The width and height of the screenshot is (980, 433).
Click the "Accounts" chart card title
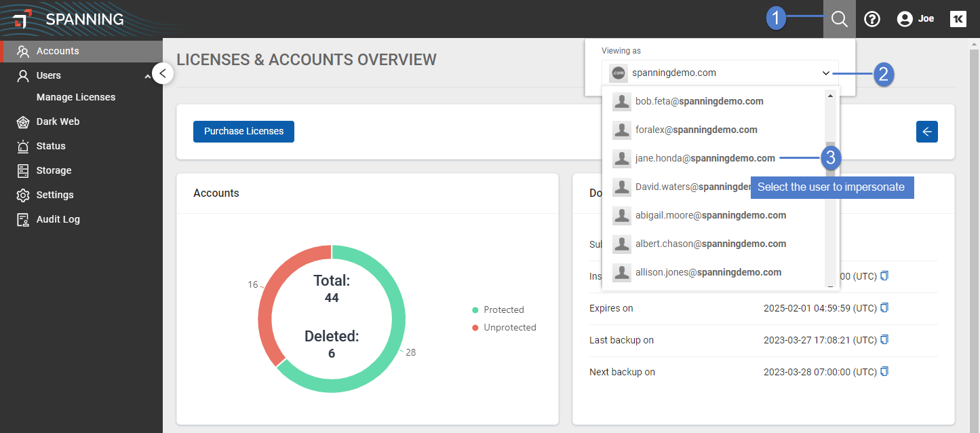(x=216, y=193)
